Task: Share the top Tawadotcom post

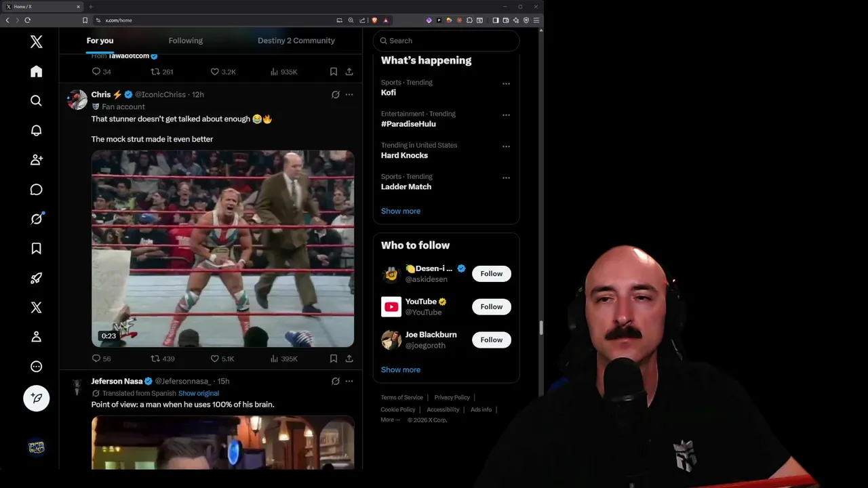Action: (349, 71)
